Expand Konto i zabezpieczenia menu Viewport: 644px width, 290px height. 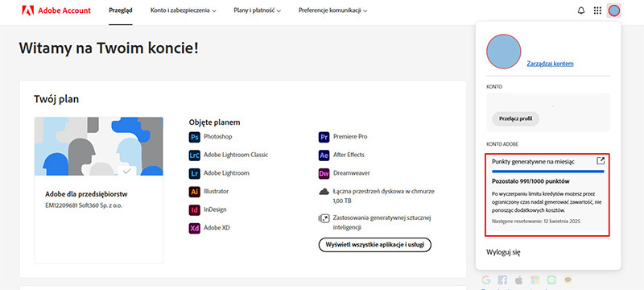pyautogui.click(x=184, y=10)
